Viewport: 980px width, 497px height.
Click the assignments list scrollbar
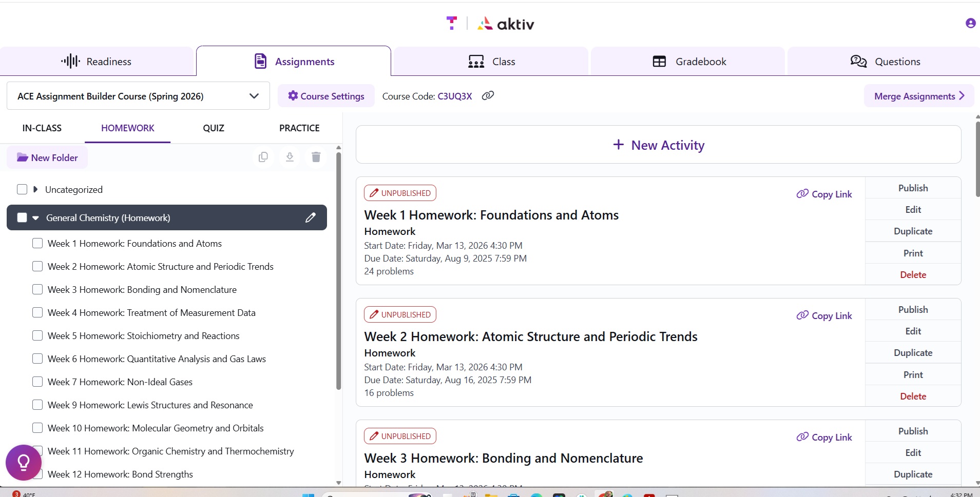pyautogui.click(x=977, y=159)
